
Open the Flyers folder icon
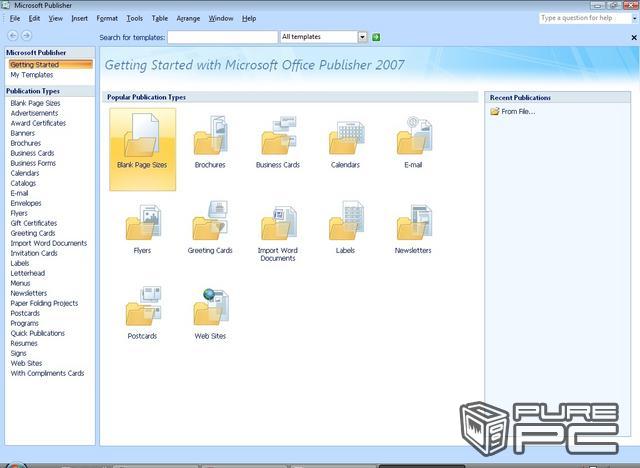(143, 222)
